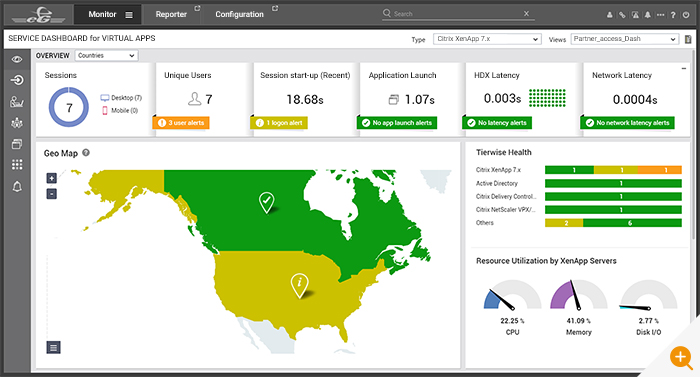The width and height of the screenshot is (700, 377).
Task: Click the user profile icon in top bar
Action: click(x=609, y=15)
